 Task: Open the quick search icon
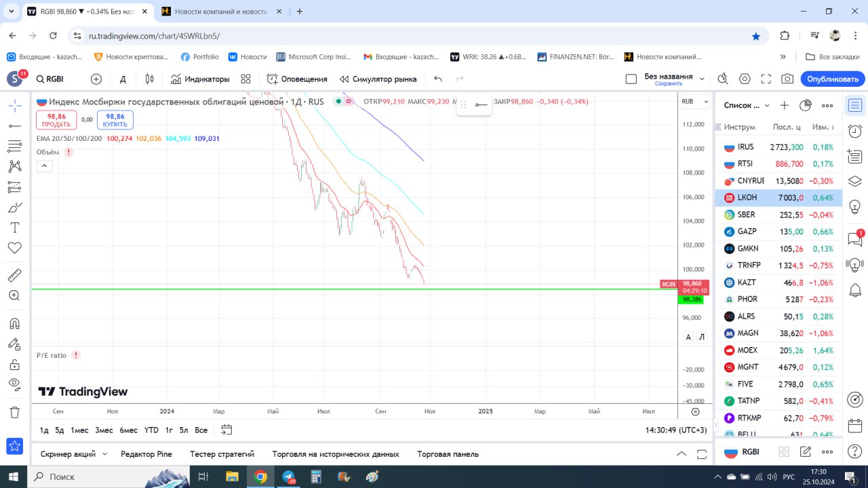coord(723,79)
